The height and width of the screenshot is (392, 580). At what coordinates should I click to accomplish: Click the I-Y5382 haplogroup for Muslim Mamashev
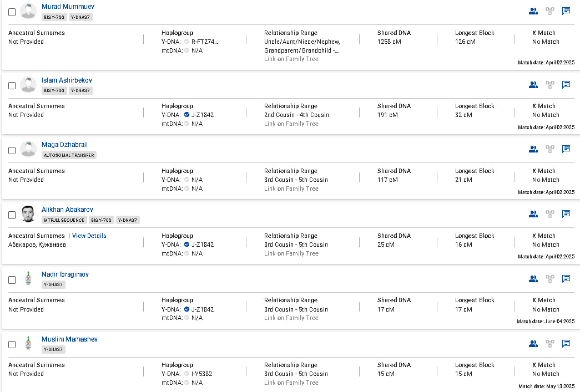coord(201,374)
